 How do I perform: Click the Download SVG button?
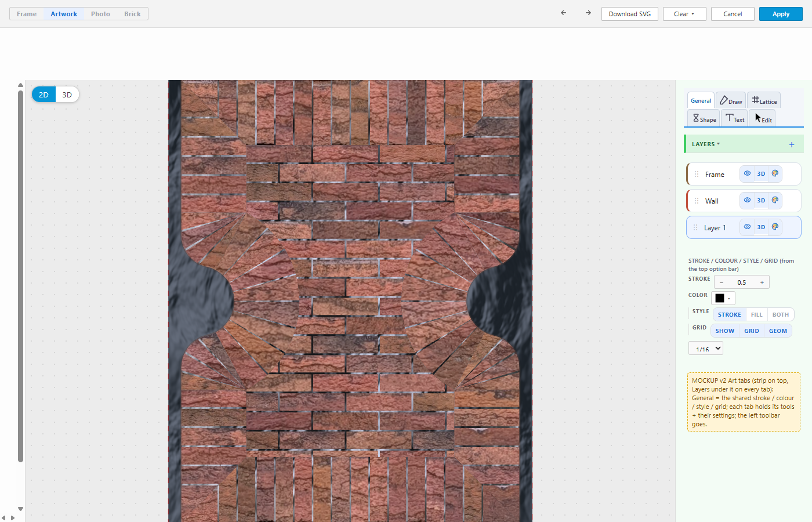tap(630, 14)
